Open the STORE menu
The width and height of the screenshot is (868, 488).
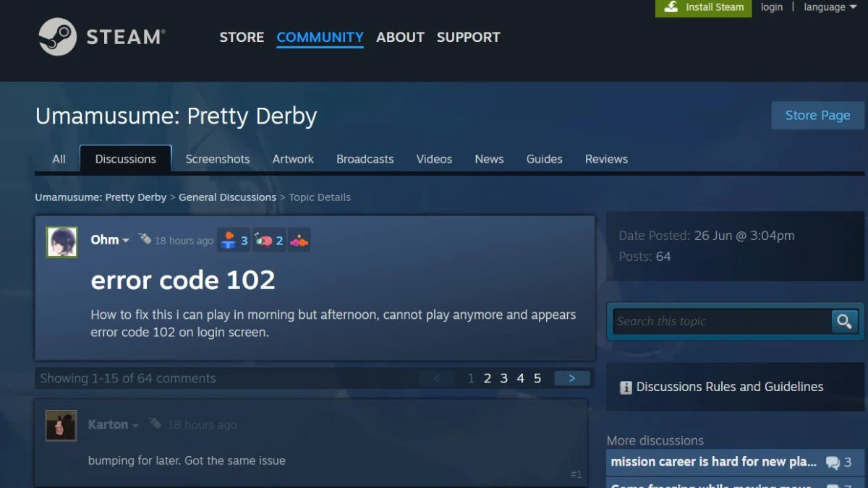242,37
